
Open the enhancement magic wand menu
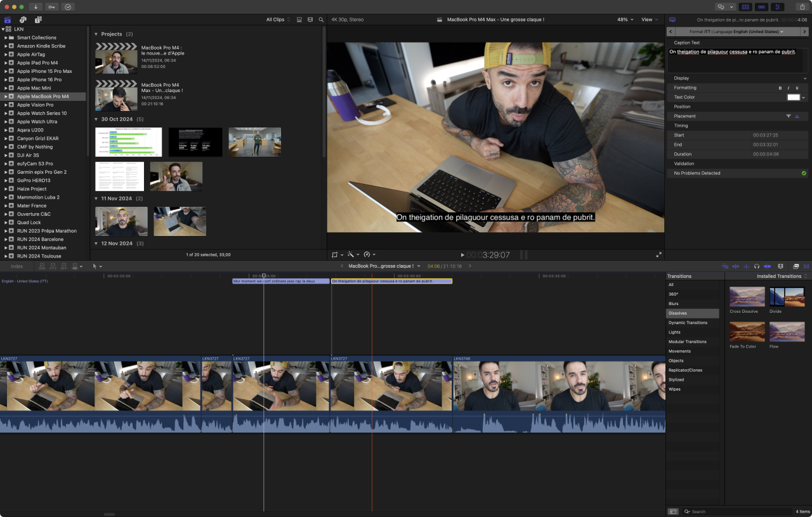pos(353,254)
